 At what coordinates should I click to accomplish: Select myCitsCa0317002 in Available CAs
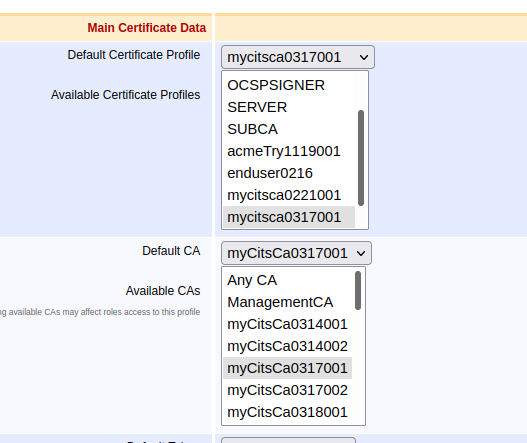click(288, 390)
